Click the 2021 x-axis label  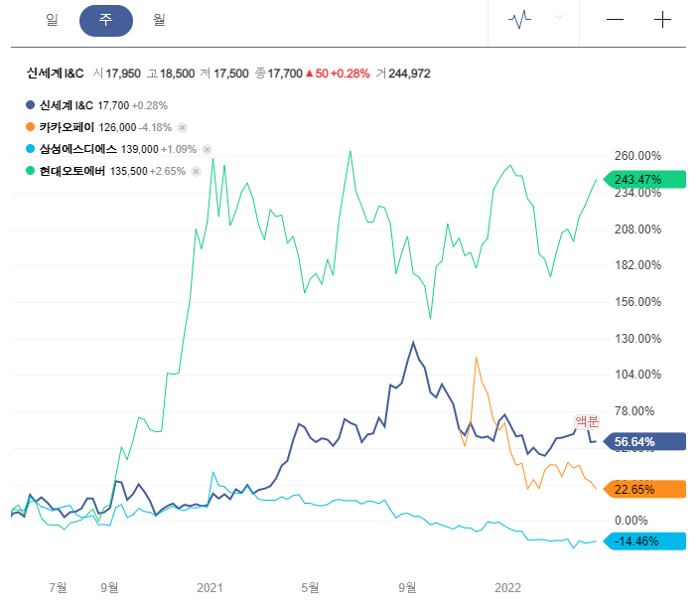pyautogui.click(x=210, y=587)
